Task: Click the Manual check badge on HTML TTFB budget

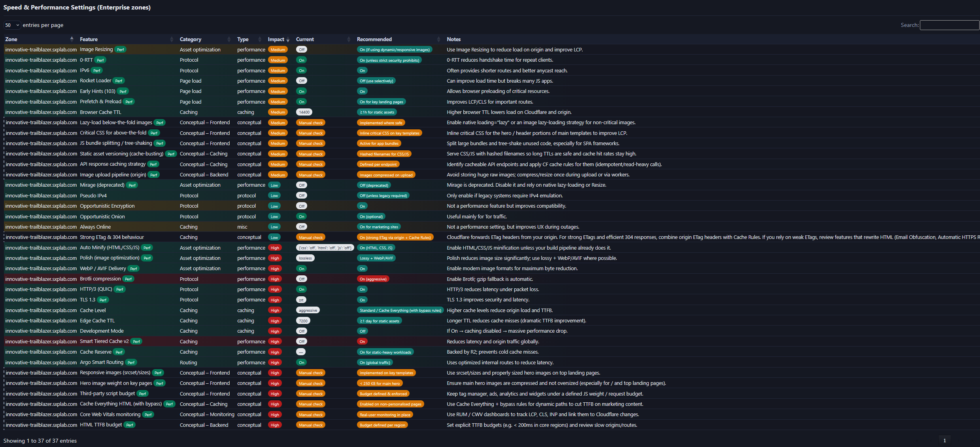Action: pyautogui.click(x=311, y=425)
